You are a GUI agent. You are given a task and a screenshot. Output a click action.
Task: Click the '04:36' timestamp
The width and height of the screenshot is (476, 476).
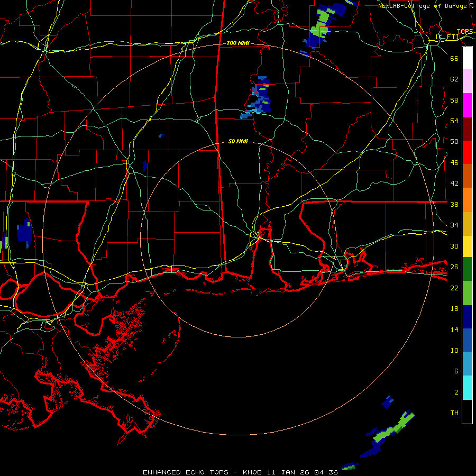tap(326, 472)
